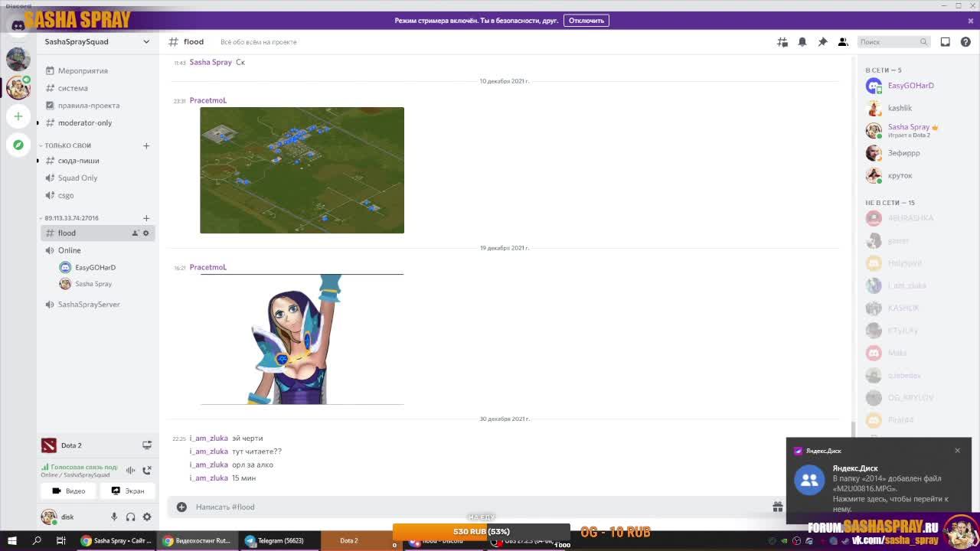Image resolution: width=980 pixels, height=551 pixels.
Task: Click круток in member list
Action: tap(900, 175)
